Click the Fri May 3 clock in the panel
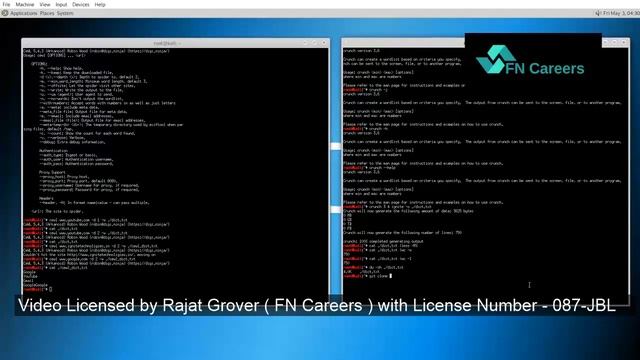 621,13
